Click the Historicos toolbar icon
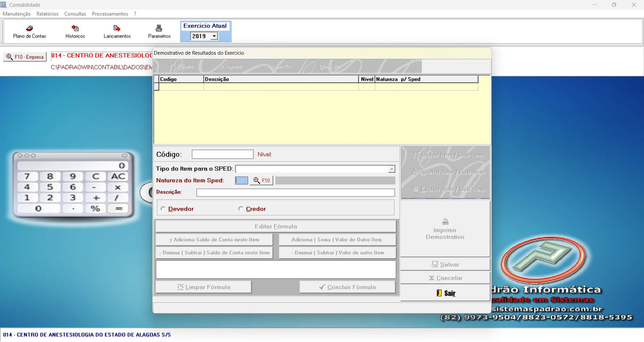Image resolution: width=644 pixels, height=342 pixels. [75, 29]
